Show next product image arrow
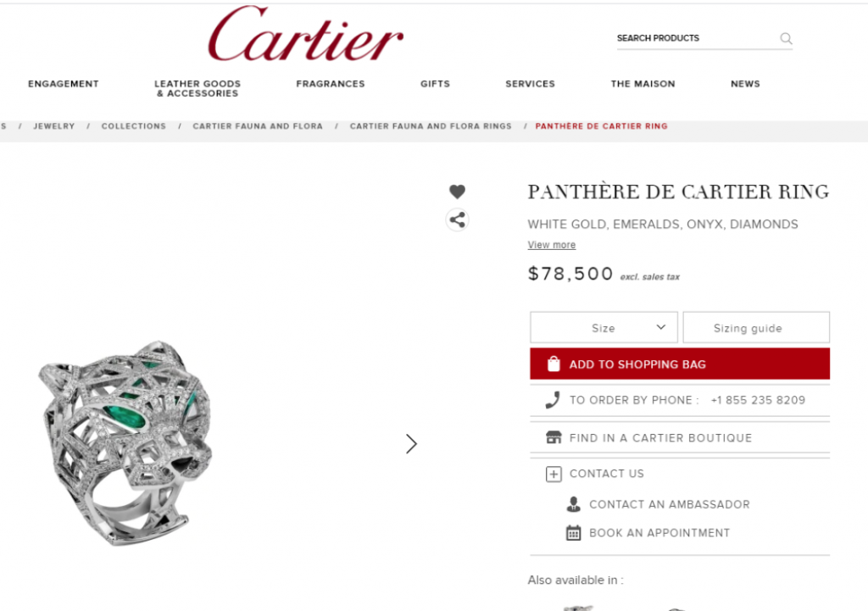The image size is (868, 611). 411,443
